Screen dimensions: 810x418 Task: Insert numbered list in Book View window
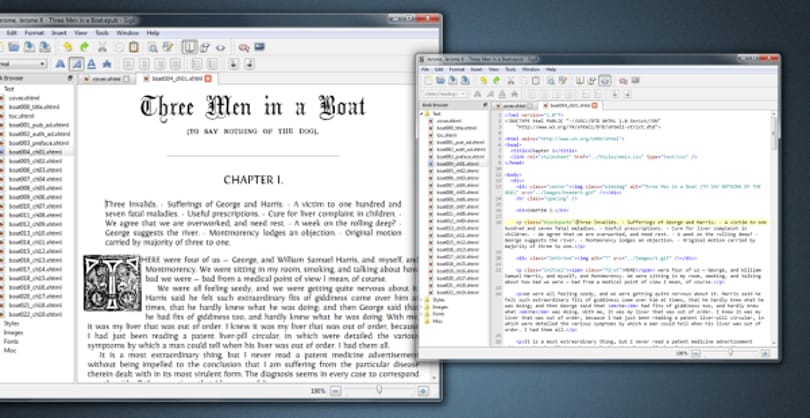coord(212,64)
